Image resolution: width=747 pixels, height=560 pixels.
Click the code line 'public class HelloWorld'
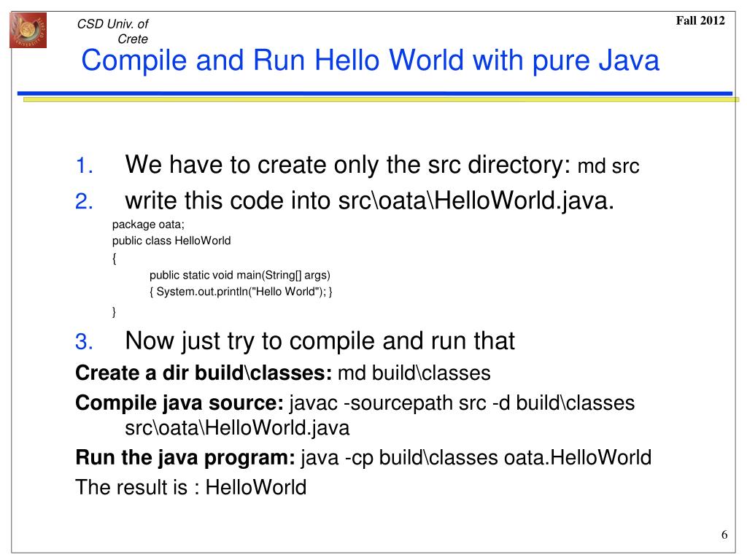[x=171, y=241]
